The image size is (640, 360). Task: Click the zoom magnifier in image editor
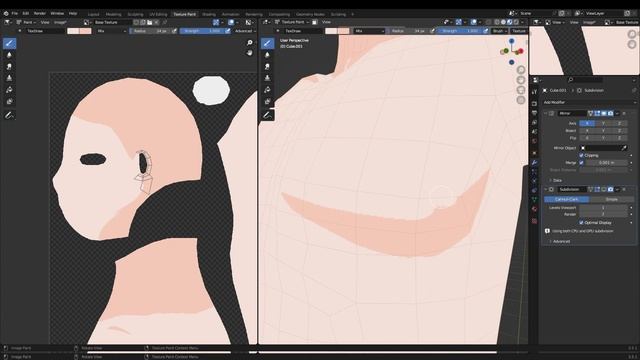249,43
